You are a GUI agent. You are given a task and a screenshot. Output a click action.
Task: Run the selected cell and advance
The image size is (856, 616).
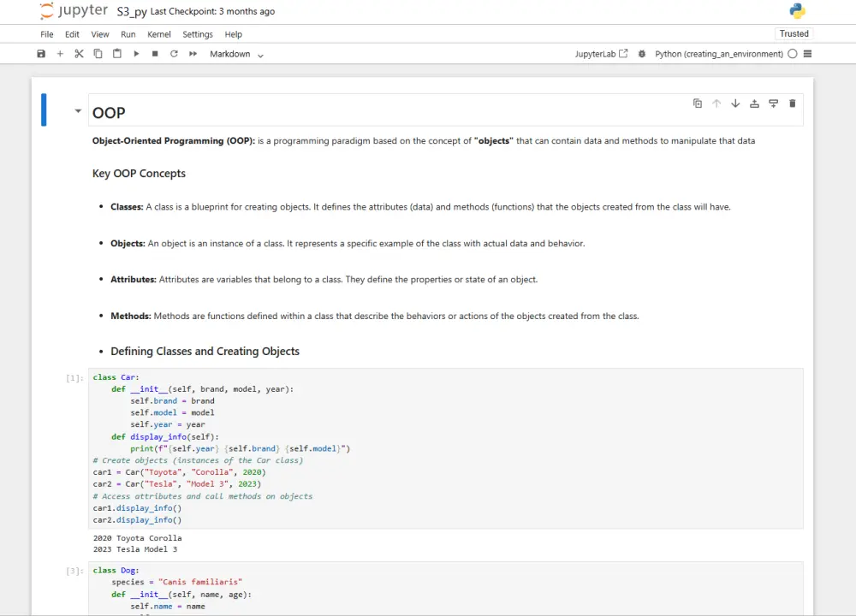click(x=136, y=54)
